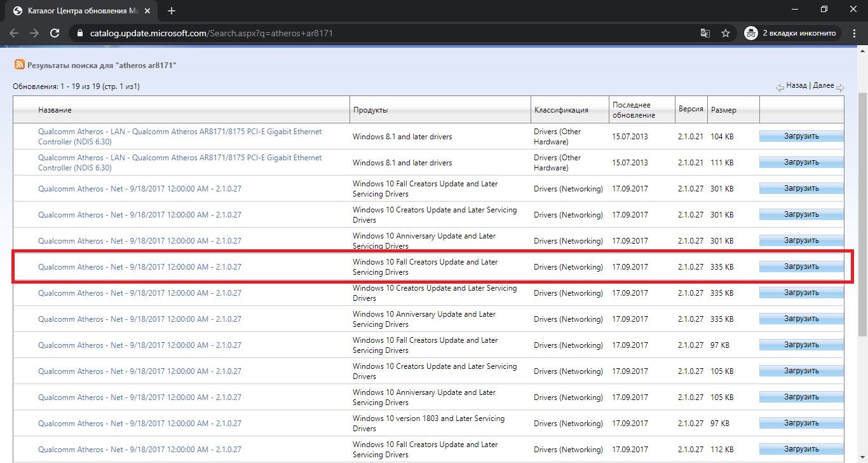Image resolution: width=868 pixels, height=463 pixels.
Task: Open the translate page icon
Action: [x=705, y=33]
